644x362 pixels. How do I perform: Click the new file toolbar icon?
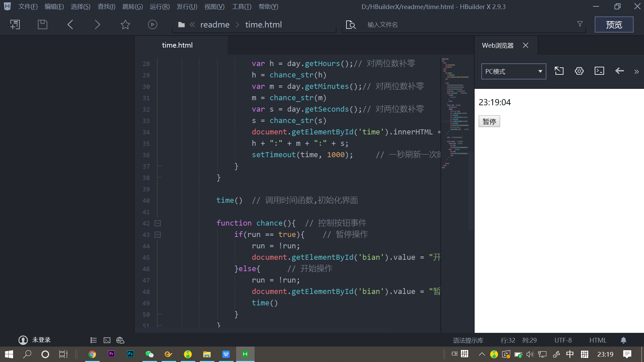tap(15, 24)
